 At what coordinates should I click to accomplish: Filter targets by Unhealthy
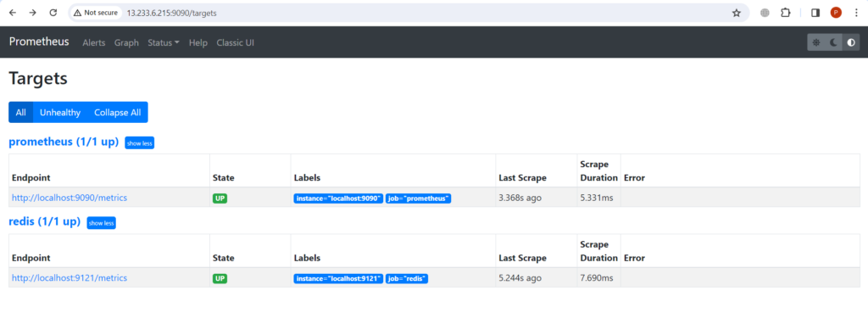click(60, 113)
